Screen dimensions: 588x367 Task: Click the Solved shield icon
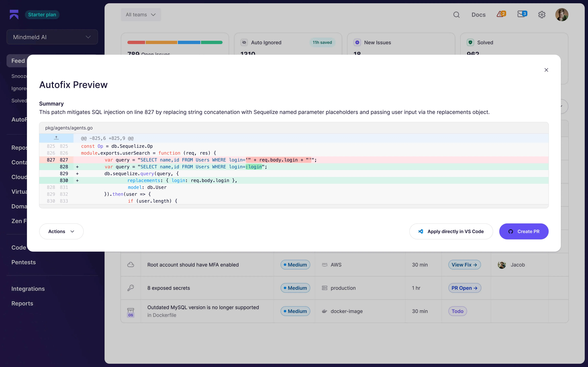470,42
